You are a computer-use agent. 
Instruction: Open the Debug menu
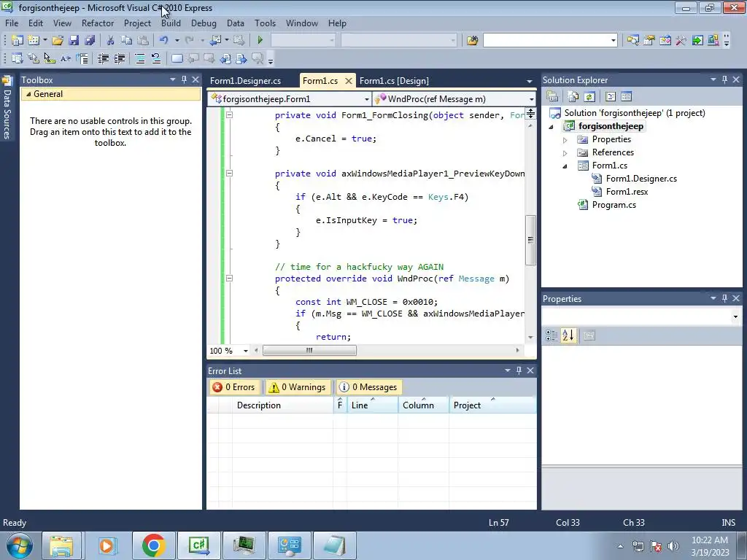204,23
